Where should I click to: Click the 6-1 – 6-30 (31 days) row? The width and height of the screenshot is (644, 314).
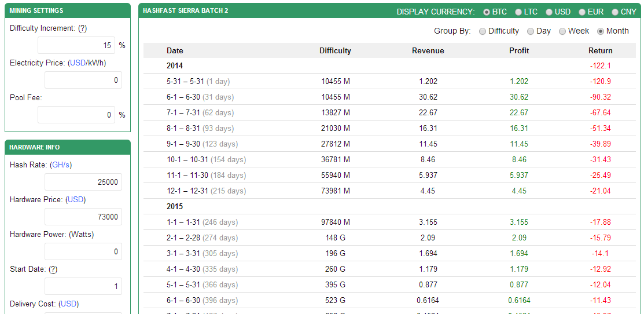(x=389, y=97)
